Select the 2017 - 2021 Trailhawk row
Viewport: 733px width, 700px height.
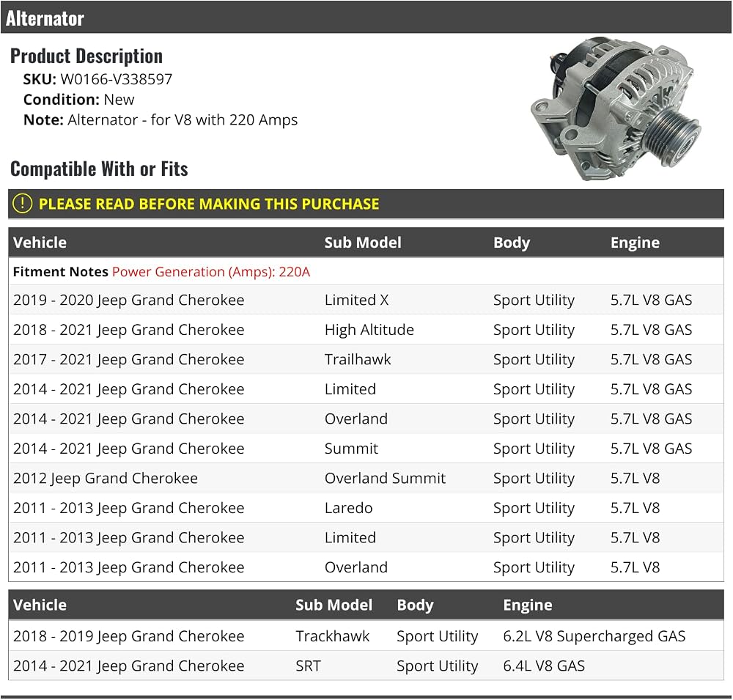pos(366,359)
